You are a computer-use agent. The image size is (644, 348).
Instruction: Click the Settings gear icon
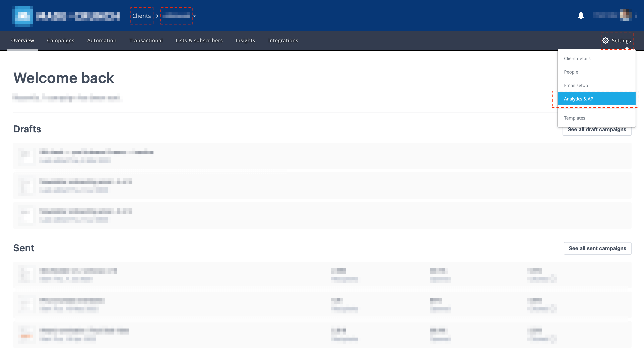pyautogui.click(x=605, y=41)
